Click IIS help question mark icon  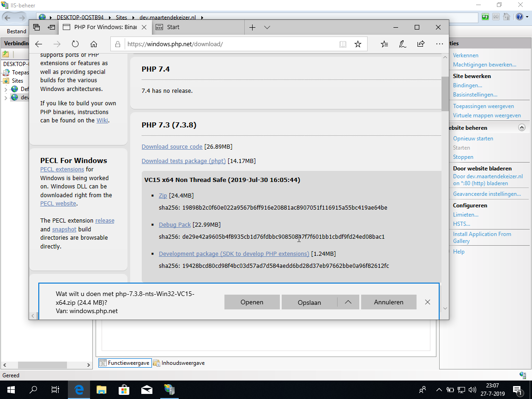[x=520, y=17]
